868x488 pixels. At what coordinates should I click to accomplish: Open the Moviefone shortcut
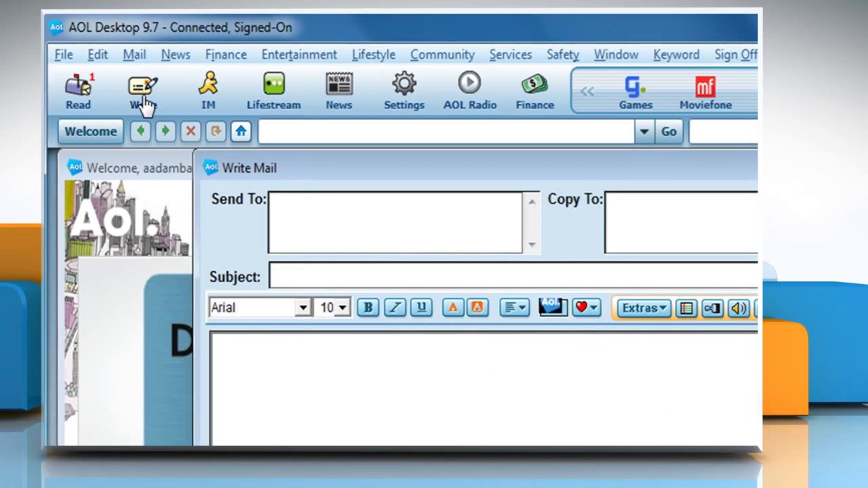[705, 93]
